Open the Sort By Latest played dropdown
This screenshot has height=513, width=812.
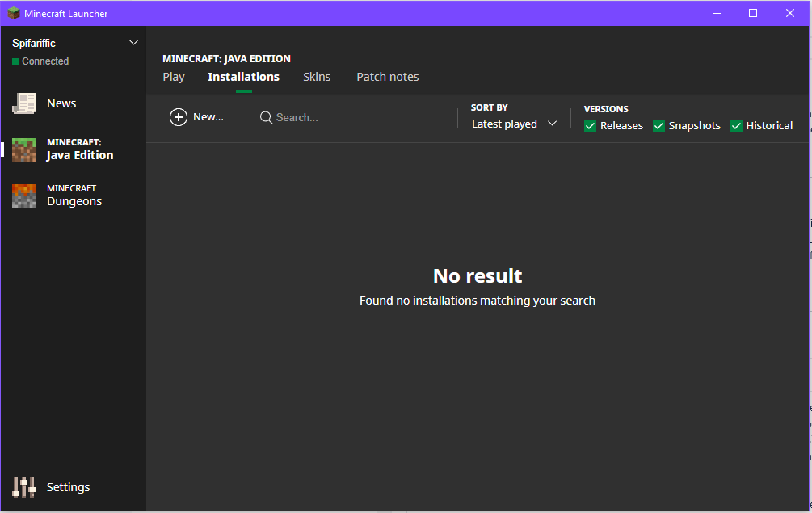click(514, 124)
